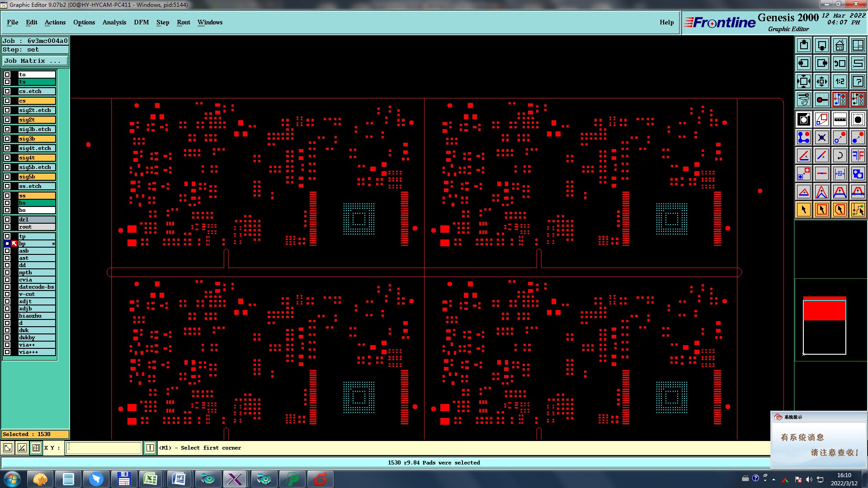The width and height of the screenshot is (868, 488).
Task: Select the plain arrow pointer select tool
Action: point(804,210)
